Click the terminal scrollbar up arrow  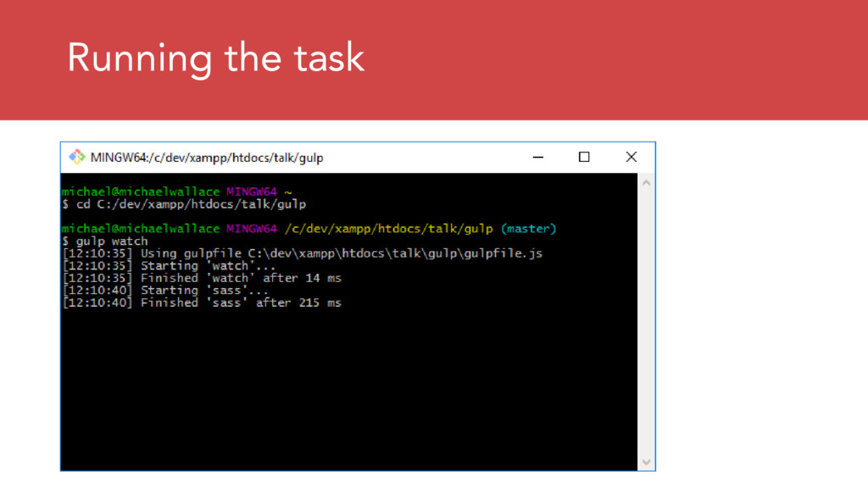[x=646, y=183]
